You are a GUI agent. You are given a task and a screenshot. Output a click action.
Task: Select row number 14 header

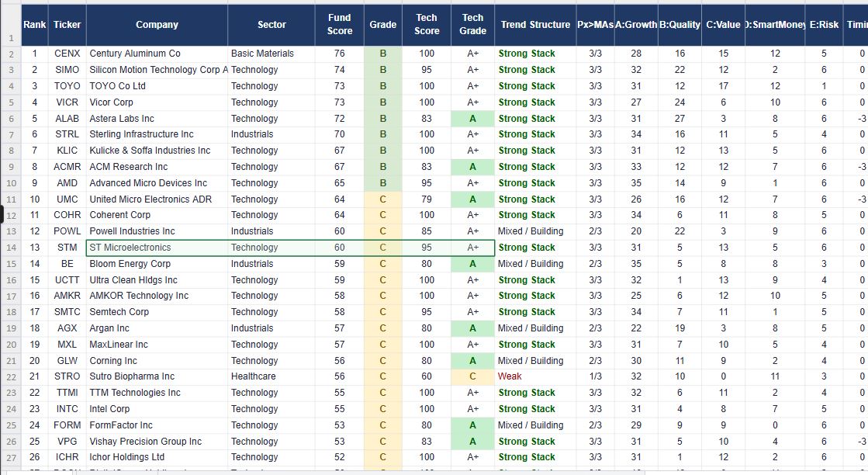(x=11, y=248)
